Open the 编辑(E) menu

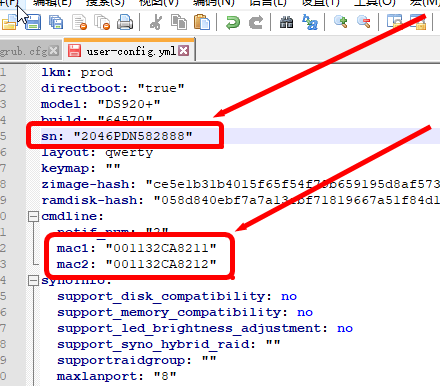coord(52,3)
